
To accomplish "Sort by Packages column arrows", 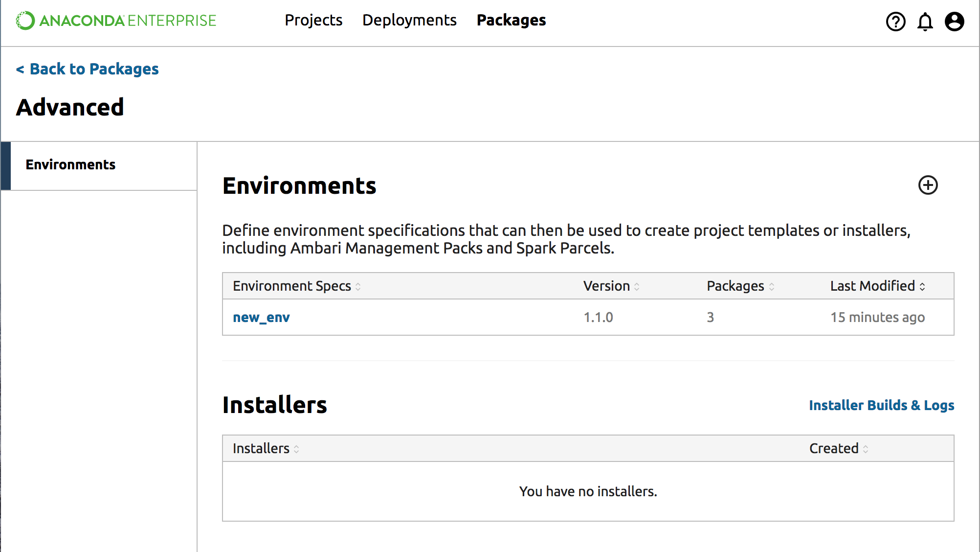I will (771, 287).
